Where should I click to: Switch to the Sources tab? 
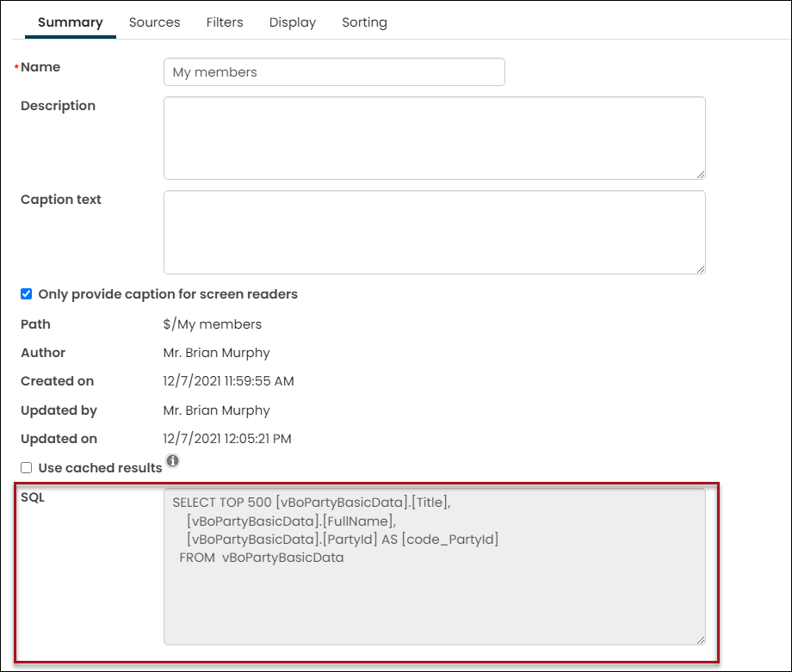point(155,22)
